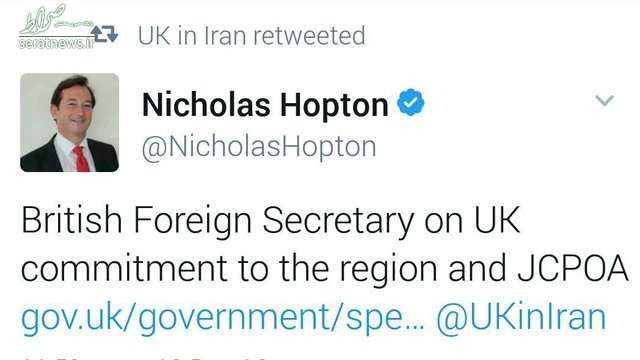Click the Nicholas Hopton display name
This screenshot has width=640, height=360.
(x=265, y=105)
